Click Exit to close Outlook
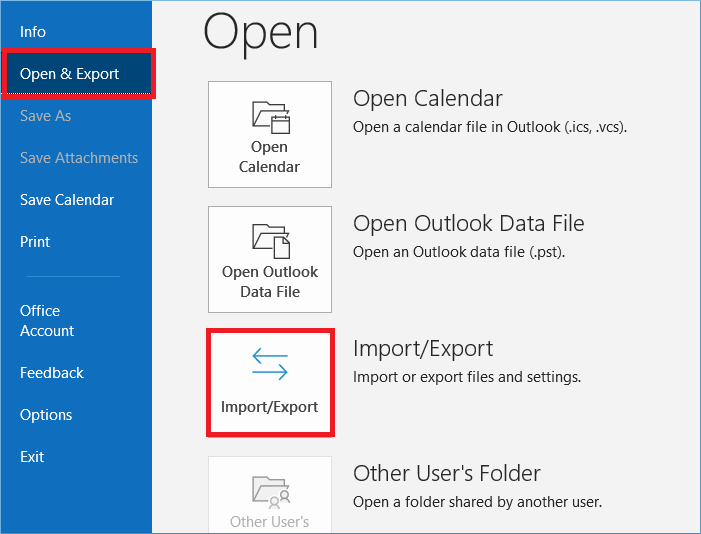The height and width of the screenshot is (534, 701). (32, 457)
